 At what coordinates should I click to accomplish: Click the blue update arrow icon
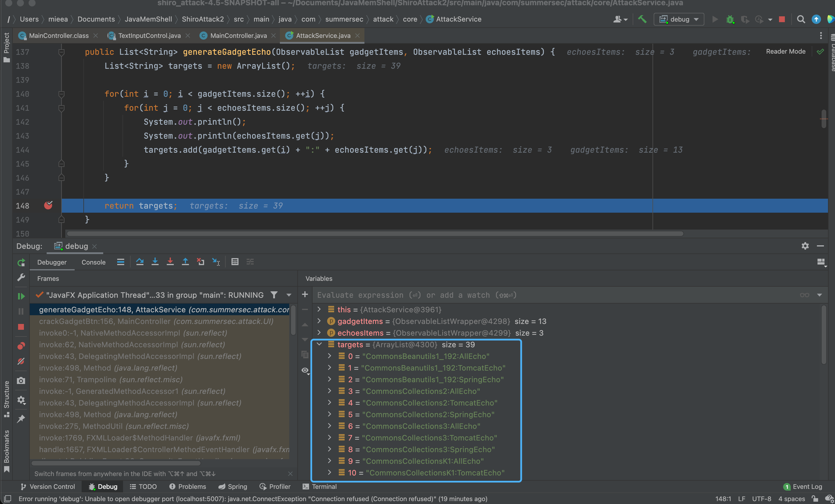pyautogui.click(x=816, y=19)
